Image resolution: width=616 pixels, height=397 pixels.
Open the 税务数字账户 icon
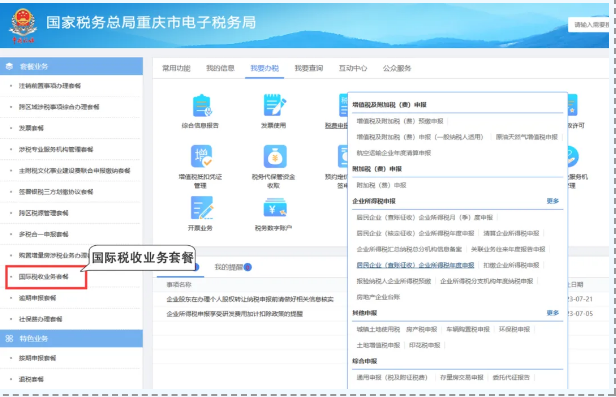275,207
